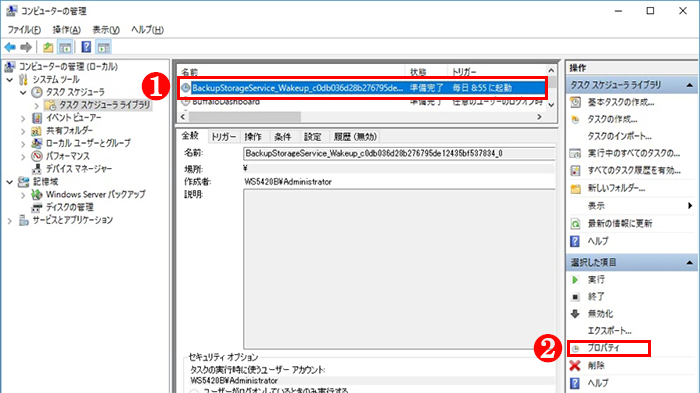
Task: Click the horizontal scrollbar left arrow
Action: [183, 117]
